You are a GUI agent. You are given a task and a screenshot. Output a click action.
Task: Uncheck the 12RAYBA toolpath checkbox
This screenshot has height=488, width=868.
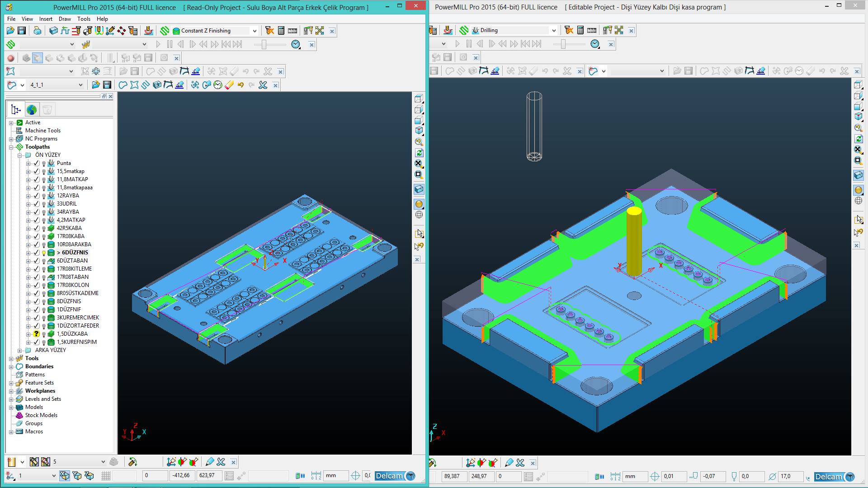pyautogui.click(x=37, y=196)
